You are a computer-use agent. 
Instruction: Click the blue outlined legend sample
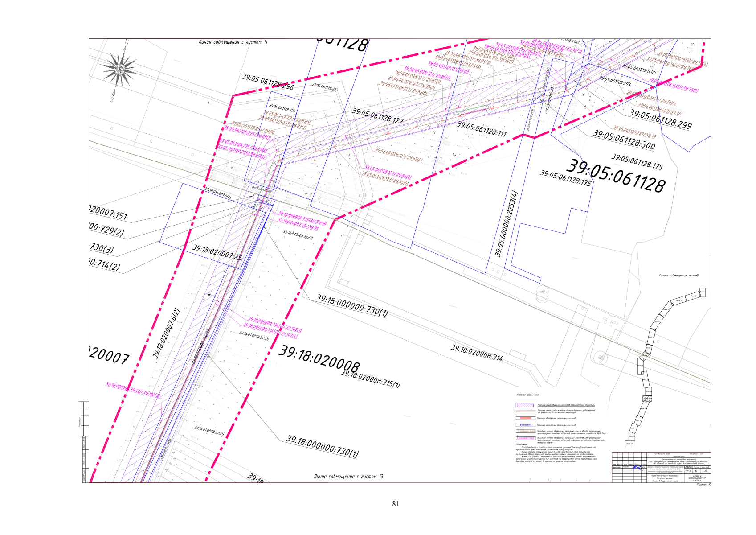pos(525,425)
